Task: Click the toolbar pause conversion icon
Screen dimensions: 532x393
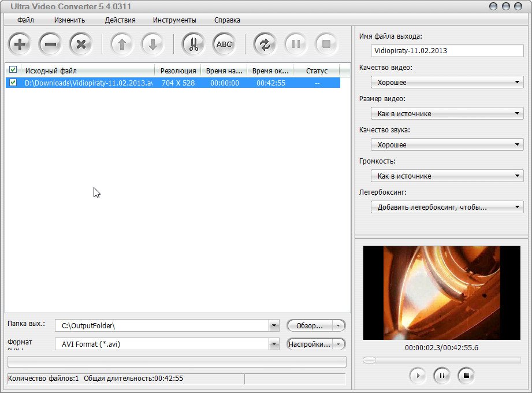Action: pos(296,44)
